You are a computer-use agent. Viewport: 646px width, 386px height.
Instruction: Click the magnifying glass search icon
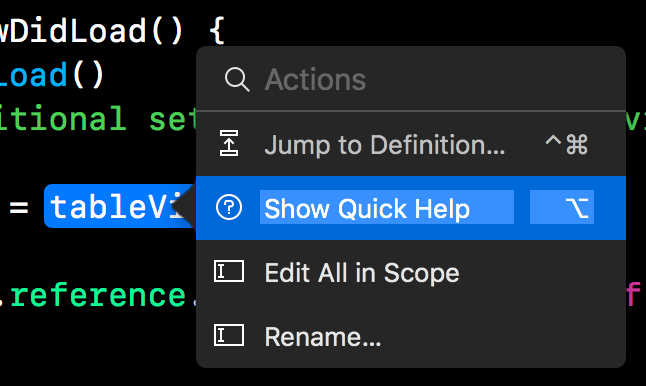pyautogui.click(x=237, y=79)
